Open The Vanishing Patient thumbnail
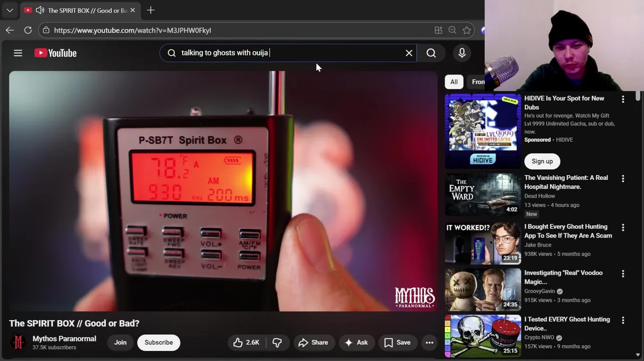 483,194
